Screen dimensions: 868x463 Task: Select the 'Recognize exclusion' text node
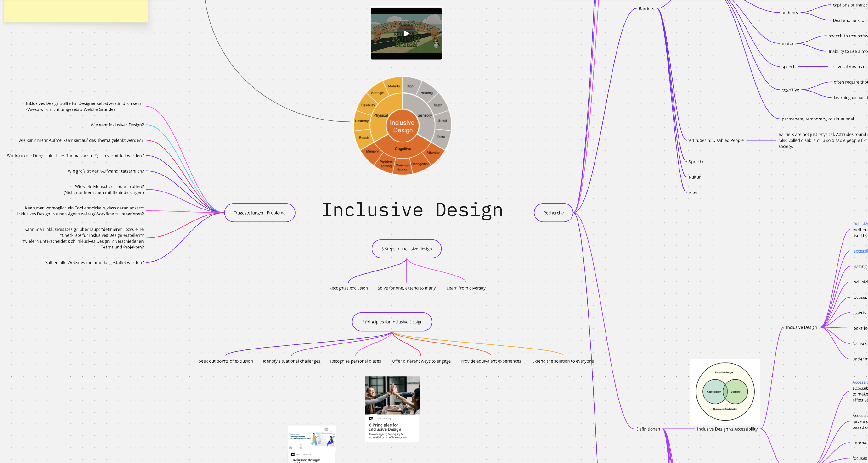pyautogui.click(x=348, y=288)
